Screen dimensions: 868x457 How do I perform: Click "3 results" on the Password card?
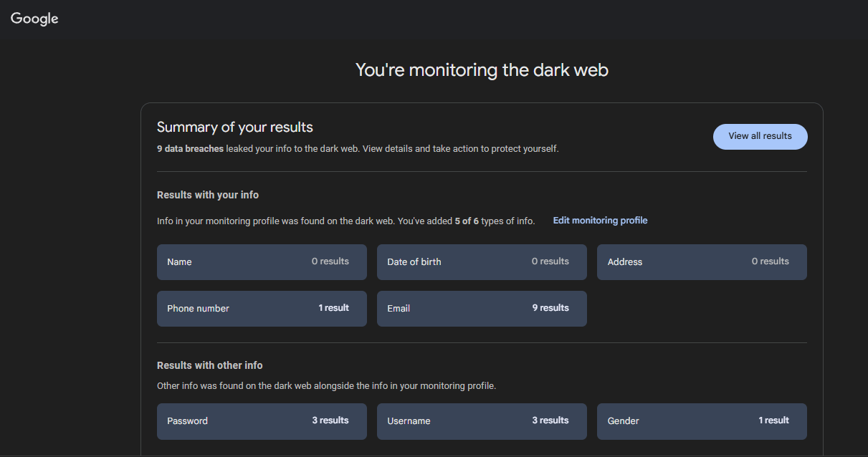[x=330, y=420]
